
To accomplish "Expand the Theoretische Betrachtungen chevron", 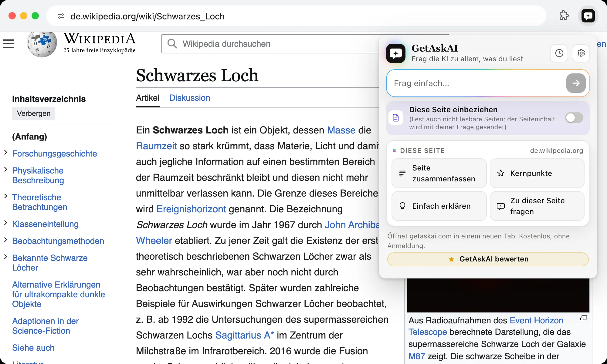I will coord(5,196).
